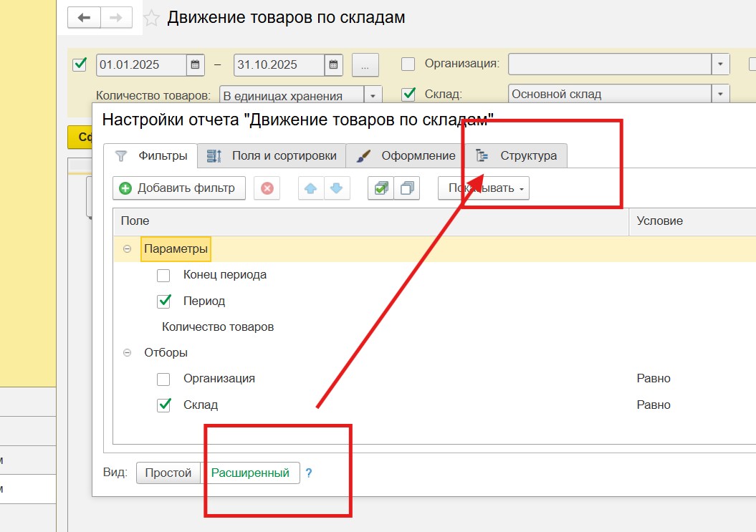Click the star to favorite the report
Image resolution: width=756 pixels, height=532 pixels.
pyautogui.click(x=150, y=16)
